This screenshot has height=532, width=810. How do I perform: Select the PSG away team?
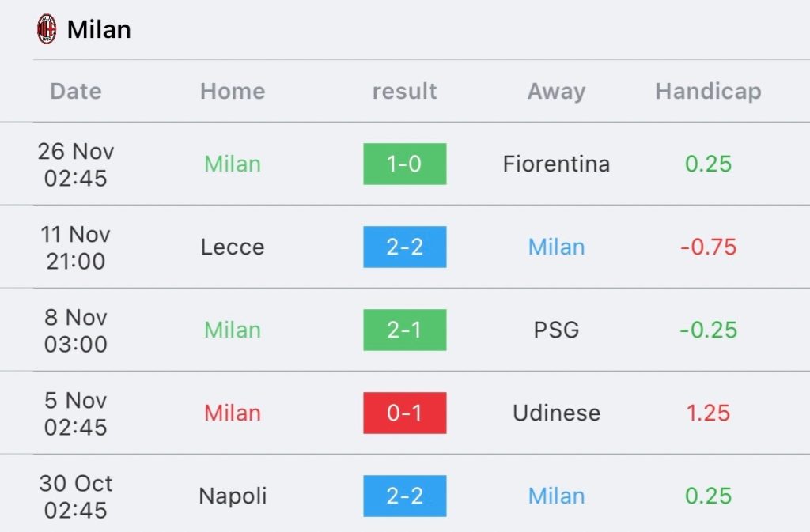[x=556, y=330]
